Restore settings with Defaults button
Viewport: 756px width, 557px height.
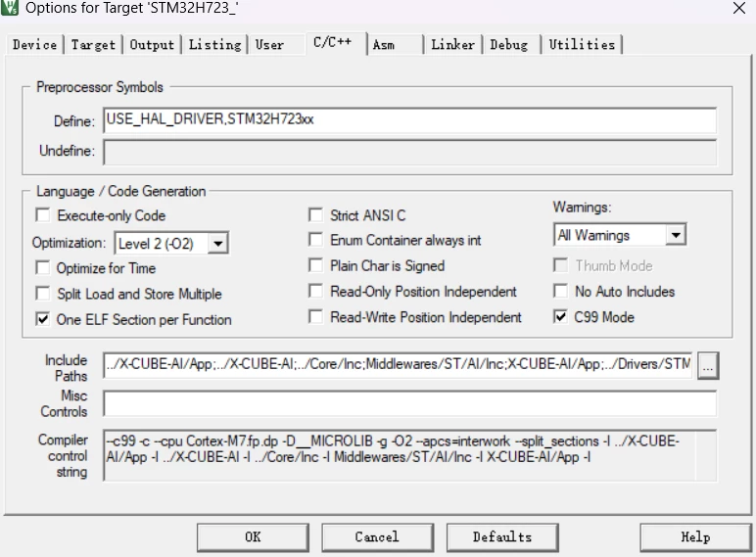pos(502,537)
